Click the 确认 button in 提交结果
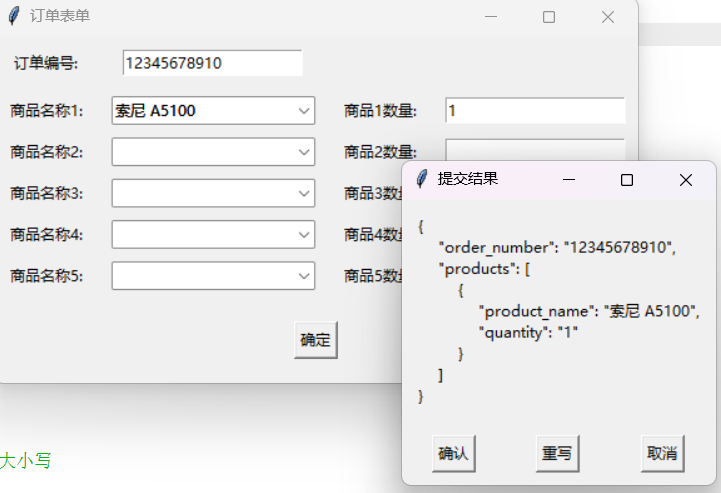721x493 pixels. pyautogui.click(x=453, y=453)
